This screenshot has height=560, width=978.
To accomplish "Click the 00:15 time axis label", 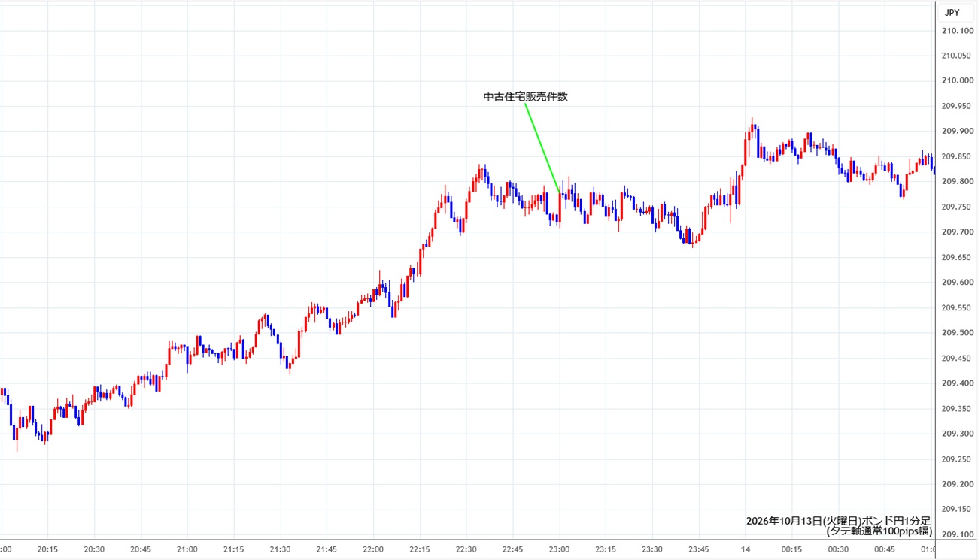I will 792,549.
